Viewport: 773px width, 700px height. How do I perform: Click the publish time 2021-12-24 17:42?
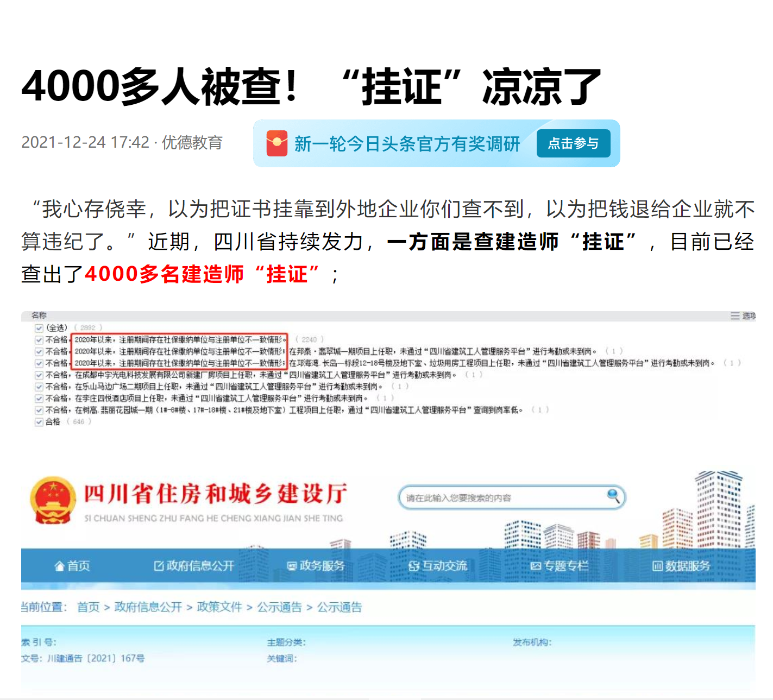pyautogui.click(x=85, y=142)
